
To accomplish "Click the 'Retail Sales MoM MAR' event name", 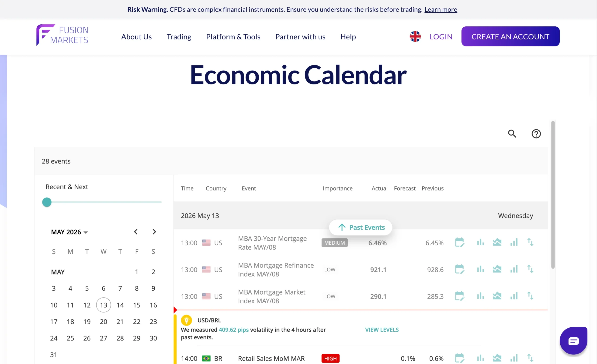I will [x=271, y=358].
